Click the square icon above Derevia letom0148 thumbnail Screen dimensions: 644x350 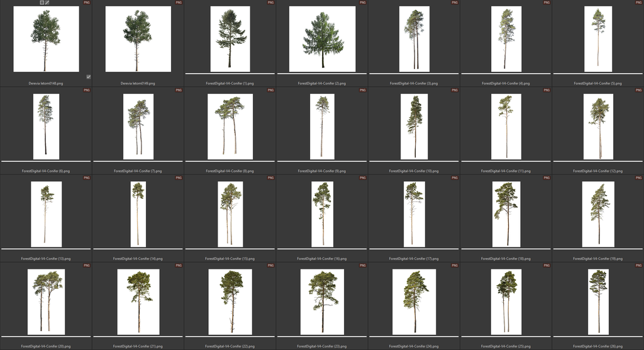(42, 3)
